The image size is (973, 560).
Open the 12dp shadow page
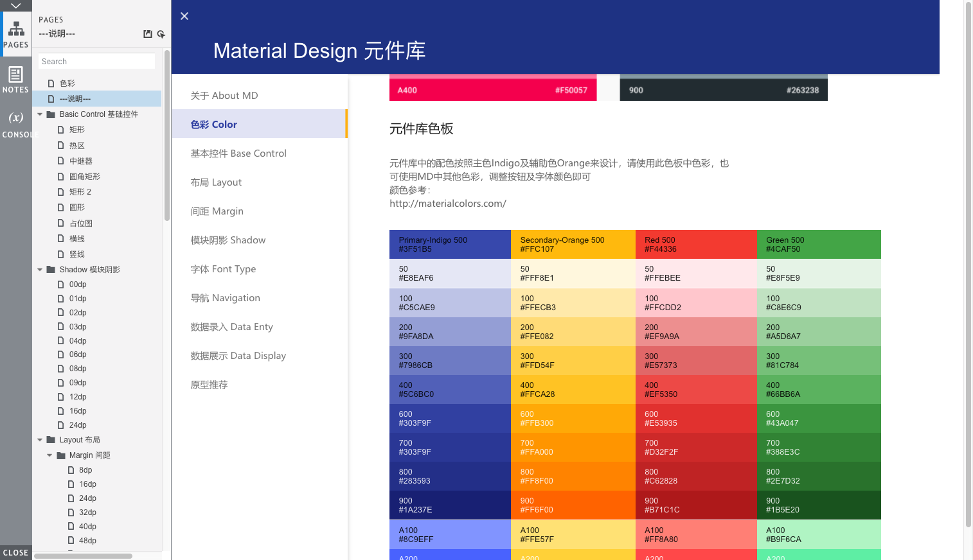coord(78,397)
